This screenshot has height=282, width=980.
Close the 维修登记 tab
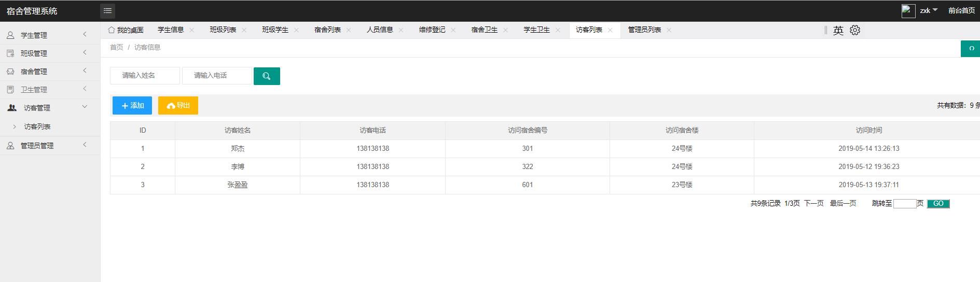tap(453, 30)
